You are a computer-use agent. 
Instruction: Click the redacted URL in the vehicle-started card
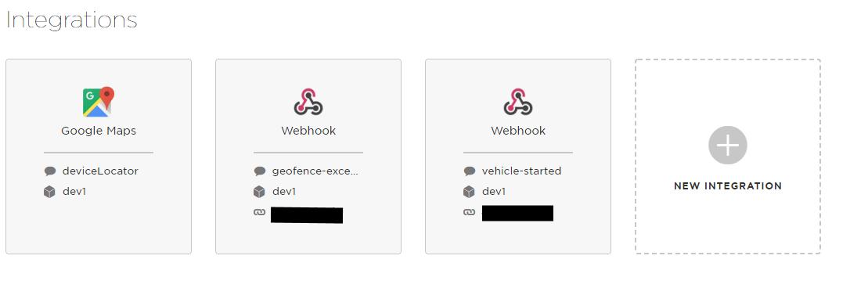pos(517,213)
